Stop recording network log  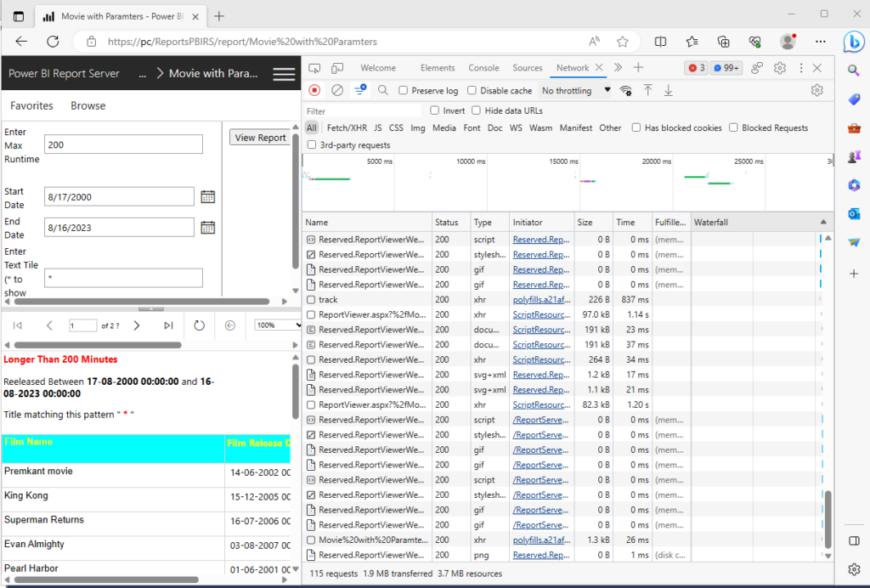[314, 90]
